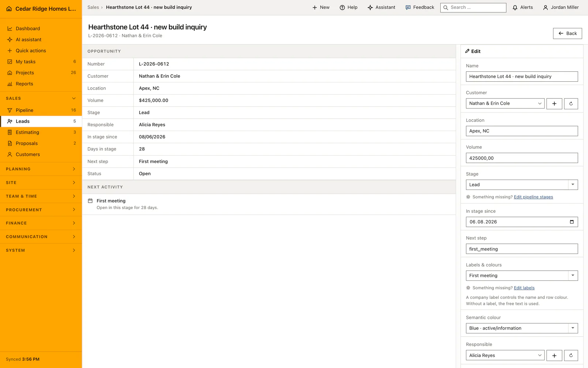Expand the FINANCE section

[41, 223]
